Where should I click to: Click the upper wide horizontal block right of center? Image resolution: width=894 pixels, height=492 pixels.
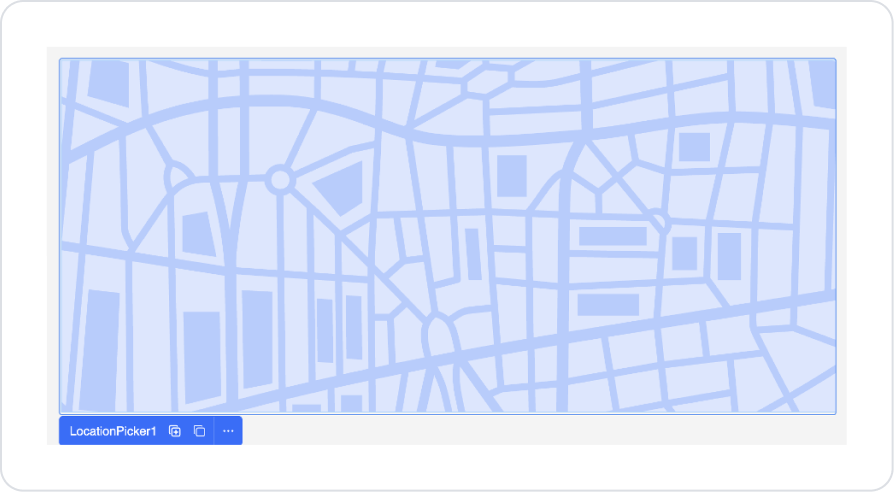[612, 236]
